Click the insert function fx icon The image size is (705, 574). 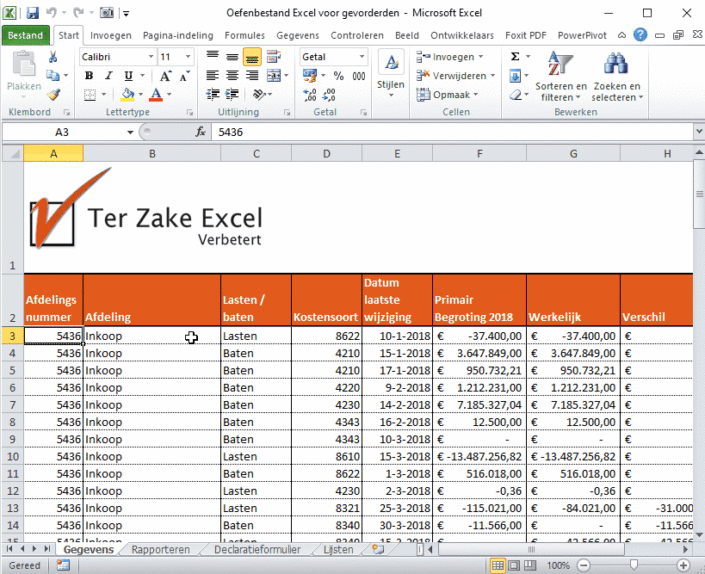point(201,132)
